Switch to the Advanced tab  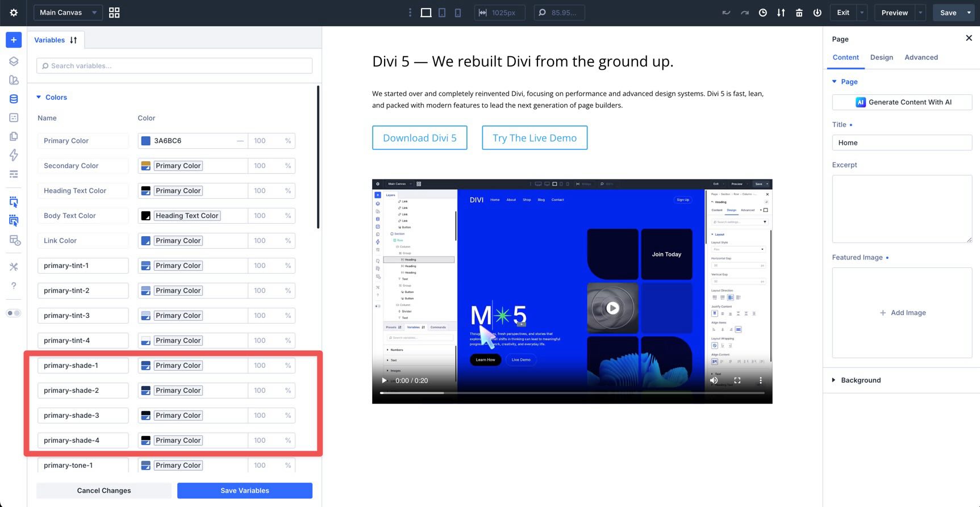point(921,57)
